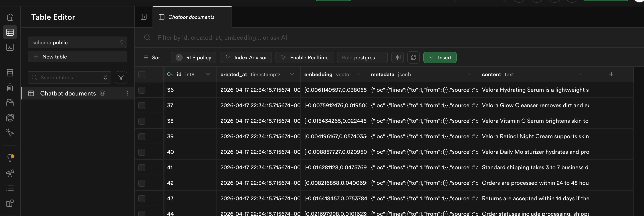Refresh table data with reload icon
This screenshot has height=216, width=644.
coord(414,58)
